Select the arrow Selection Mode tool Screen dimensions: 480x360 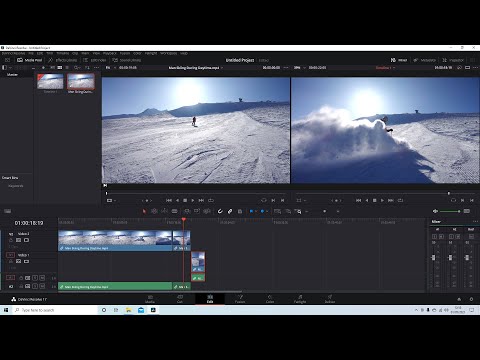(x=144, y=211)
